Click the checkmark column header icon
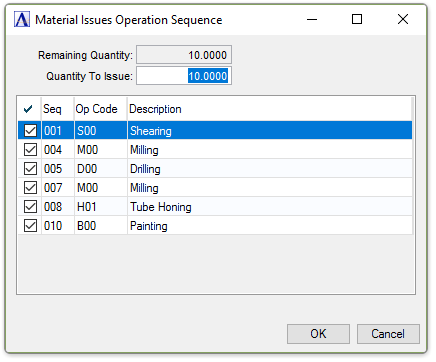 click(x=28, y=109)
